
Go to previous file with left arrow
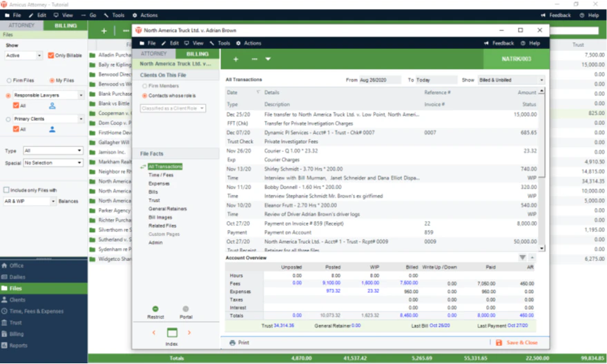coord(154,333)
